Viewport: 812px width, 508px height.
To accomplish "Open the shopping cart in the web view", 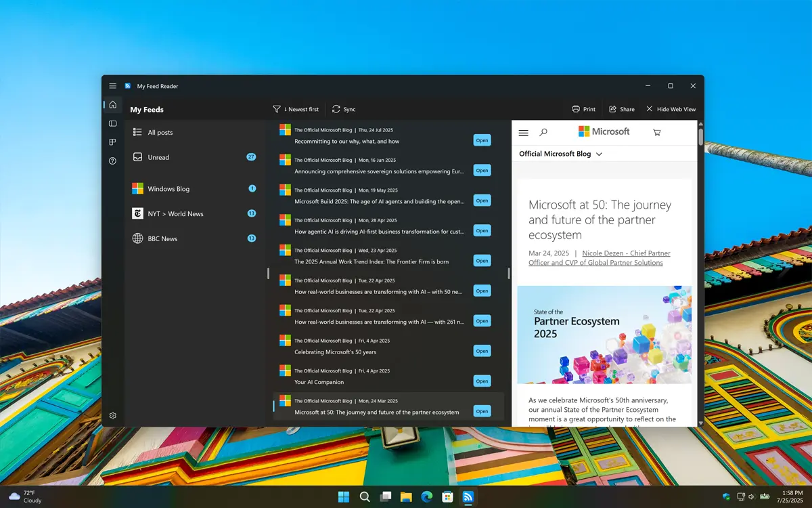I will (656, 133).
